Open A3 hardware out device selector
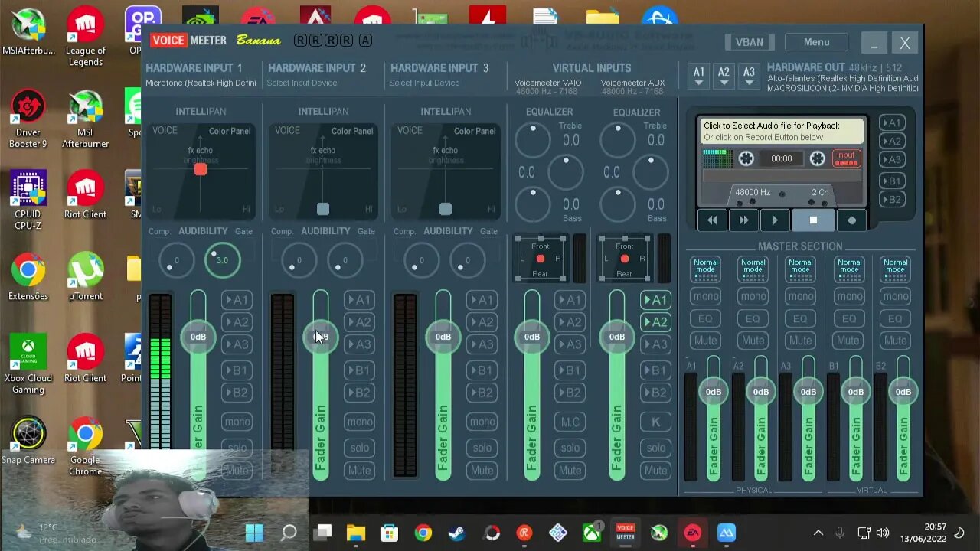 point(749,76)
